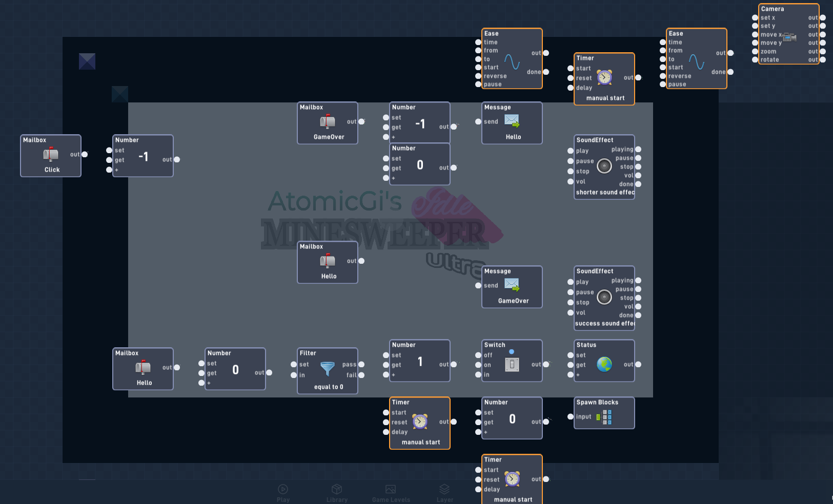The image size is (833, 504).
Task: Click the Switch block toggle icon
Action: tap(512, 364)
